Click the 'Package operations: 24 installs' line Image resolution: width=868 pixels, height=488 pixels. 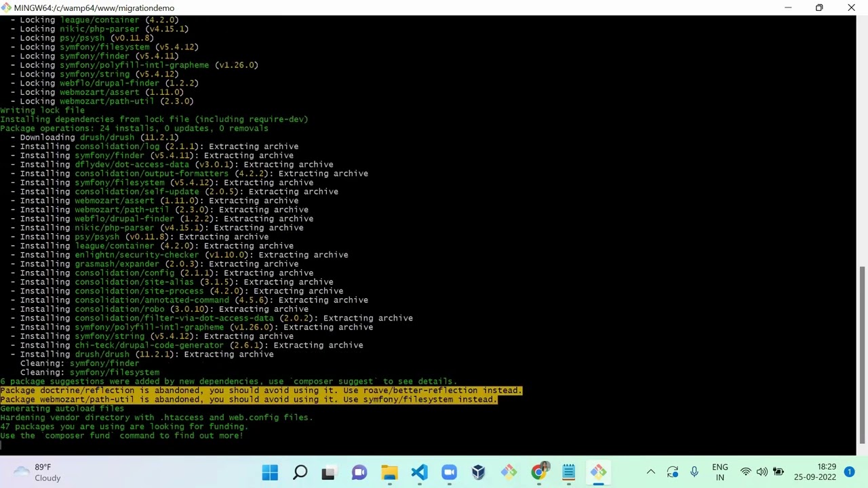pos(134,128)
